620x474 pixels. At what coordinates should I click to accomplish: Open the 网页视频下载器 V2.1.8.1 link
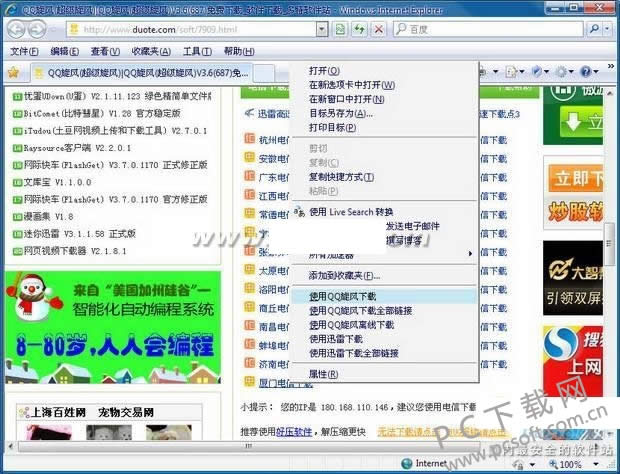[75, 251]
